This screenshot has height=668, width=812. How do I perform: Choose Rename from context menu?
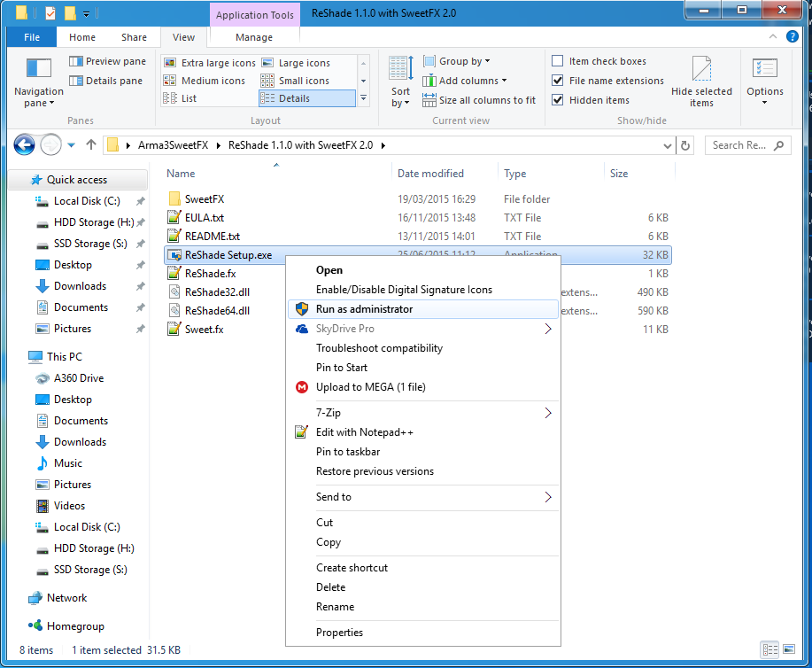point(422,607)
